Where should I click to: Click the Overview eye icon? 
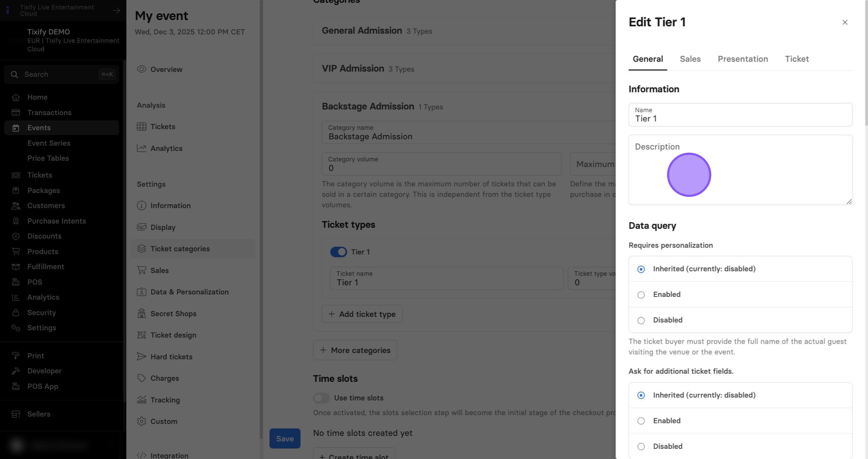pyautogui.click(x=141, y=69)
